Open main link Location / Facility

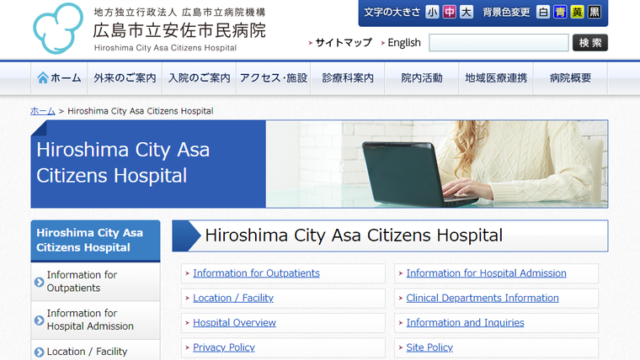click(x=233, y=298)
